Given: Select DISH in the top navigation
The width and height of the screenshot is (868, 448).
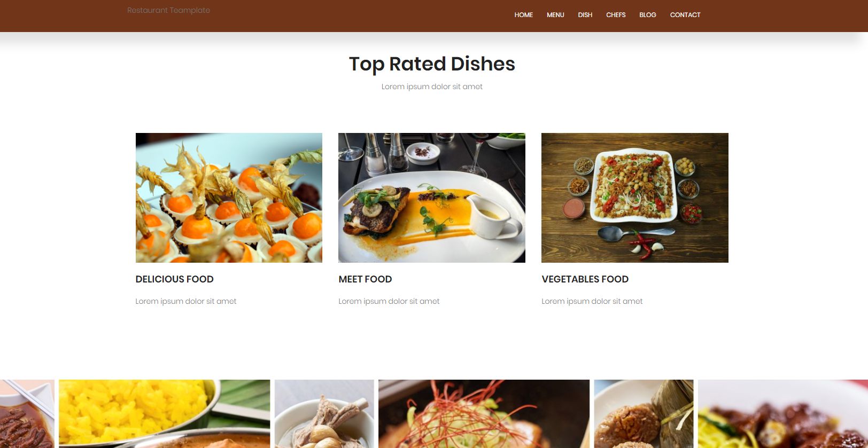Looking at the screenshot, I should click(x=585, y=15).
